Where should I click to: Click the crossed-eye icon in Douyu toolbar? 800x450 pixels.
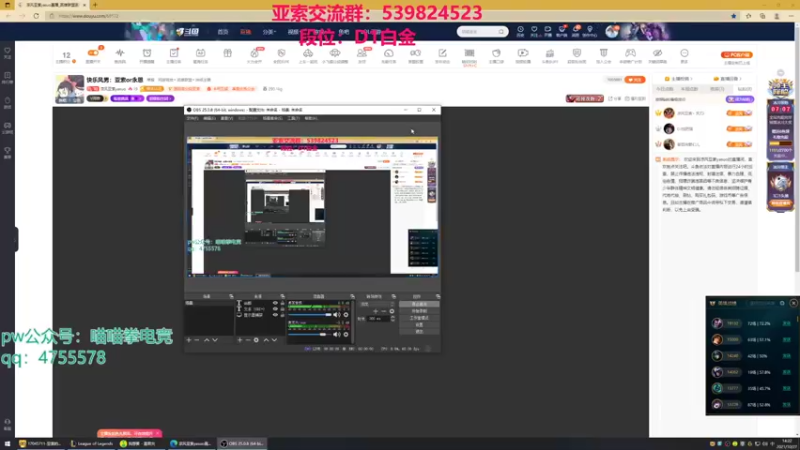(x=658, y=53)
